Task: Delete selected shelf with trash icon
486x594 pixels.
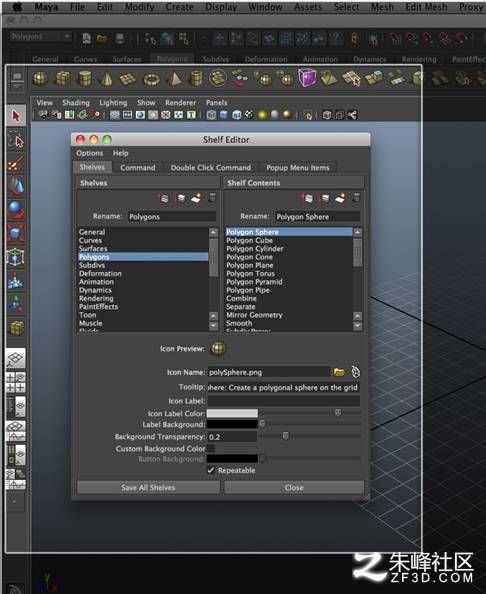Action: (212, 198)
